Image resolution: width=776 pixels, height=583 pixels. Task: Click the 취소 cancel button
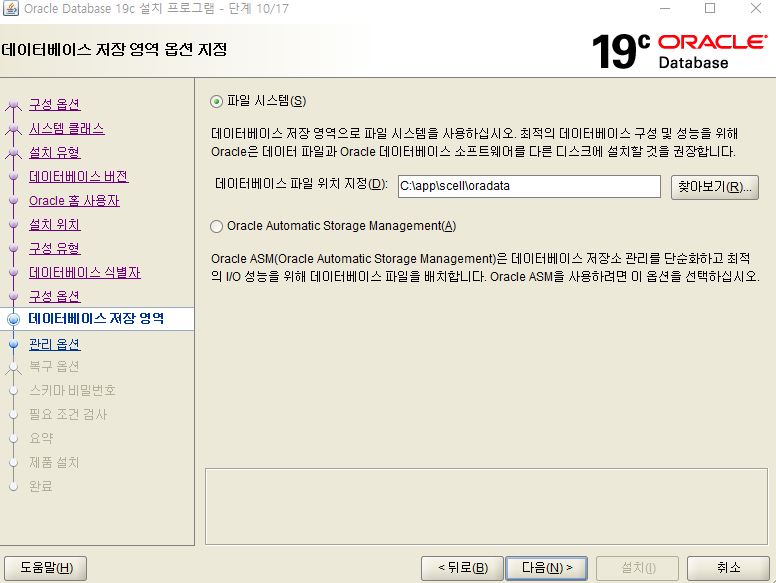(x=728, y=568)
